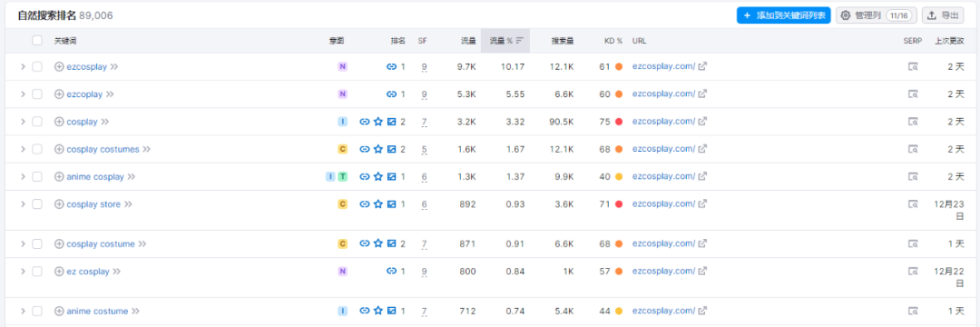Open SERP snapshot for cosplay costumes row
The image size is (980, 327).
tap(913, 149)
